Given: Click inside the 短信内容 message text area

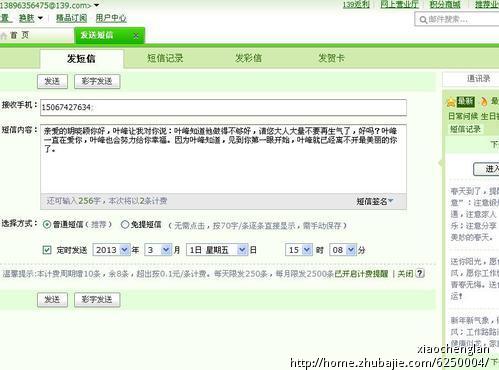Looking at the screenshot, I should click(223, 159).
